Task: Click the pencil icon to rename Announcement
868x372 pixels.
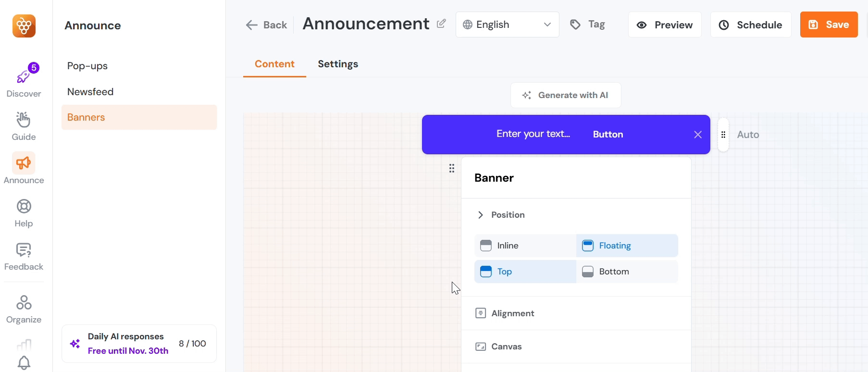Action: click(441, 24)
